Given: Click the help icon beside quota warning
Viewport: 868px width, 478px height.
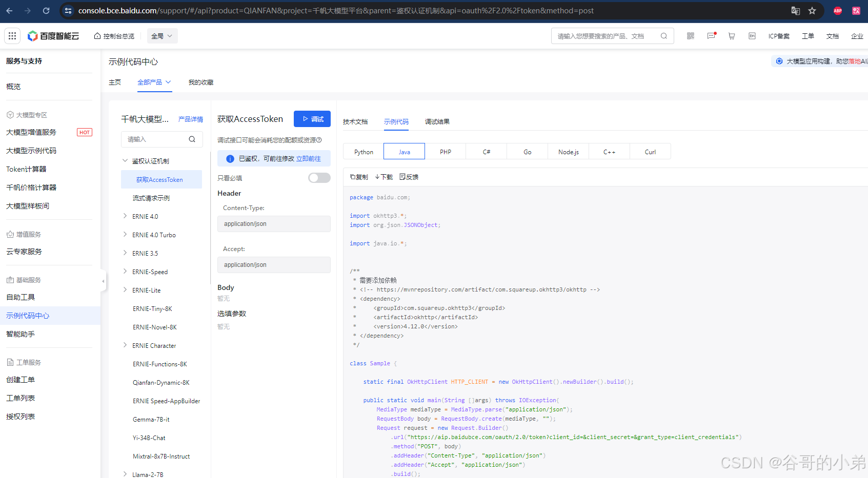Looking at the screenshot, I should coord(319,140).
